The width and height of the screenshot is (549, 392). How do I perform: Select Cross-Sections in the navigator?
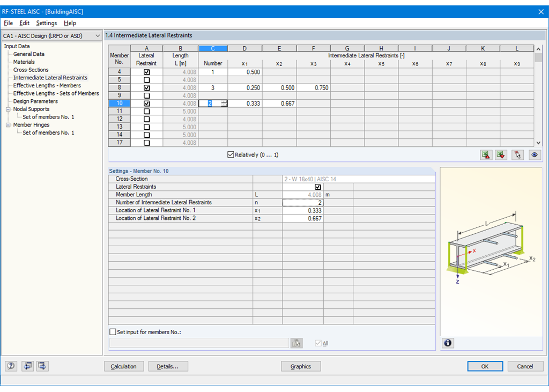click(x=31, y=70)
